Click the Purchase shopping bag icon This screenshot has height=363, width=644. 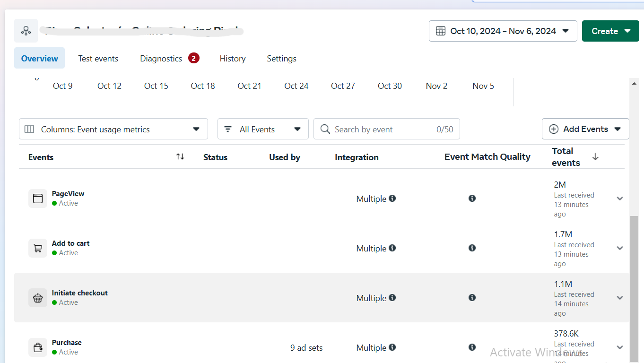click(x=38, y=347)
